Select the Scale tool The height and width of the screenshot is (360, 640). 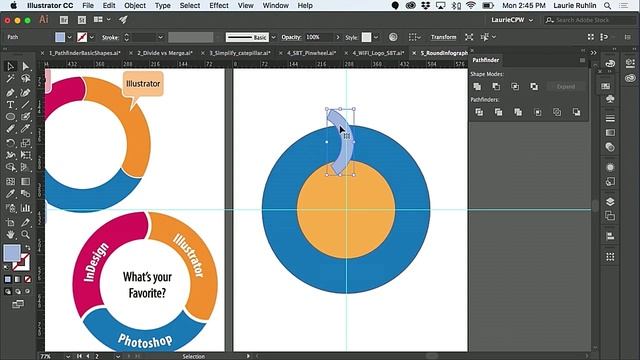click(25, 143)
